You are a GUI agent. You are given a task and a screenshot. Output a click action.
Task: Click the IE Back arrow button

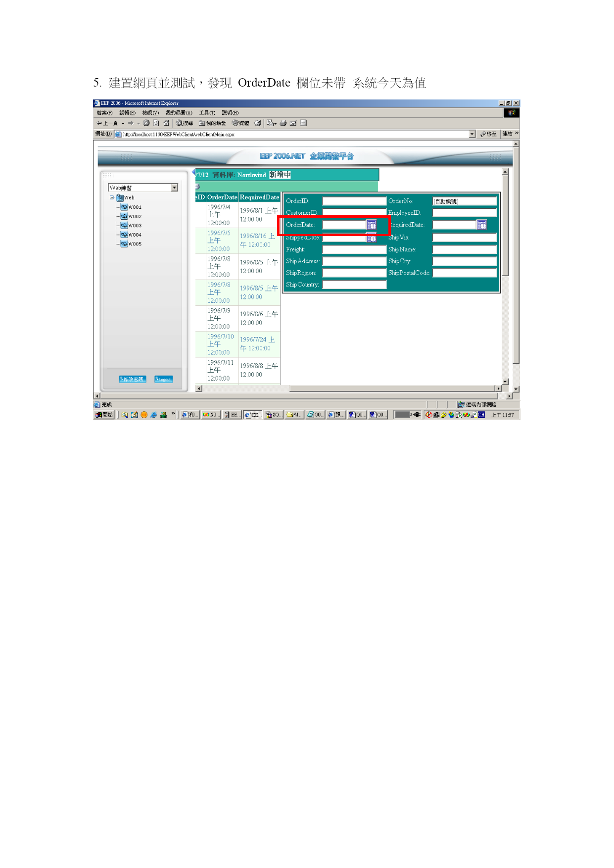coord(107,123)
